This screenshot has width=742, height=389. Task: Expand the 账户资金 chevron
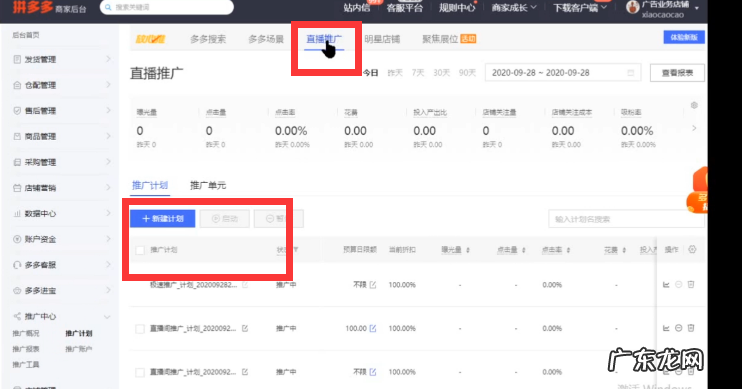tap(108, 239)
